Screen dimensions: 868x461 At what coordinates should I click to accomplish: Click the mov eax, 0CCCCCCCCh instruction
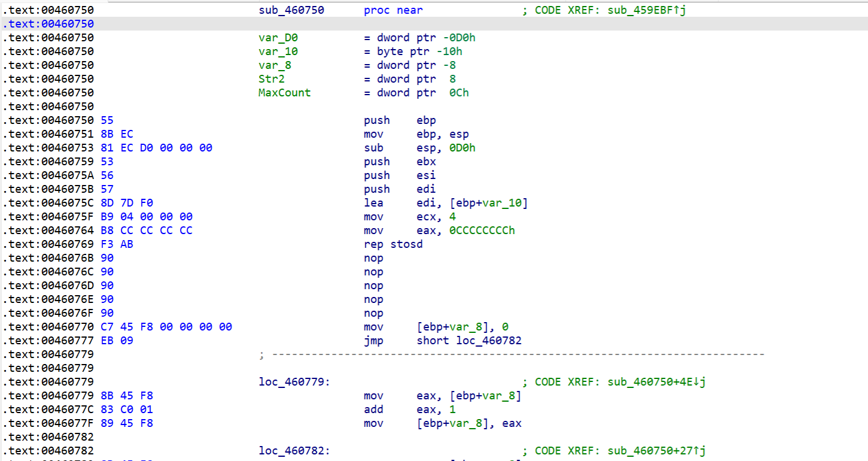pyautogui.click(x=439, y=230)
